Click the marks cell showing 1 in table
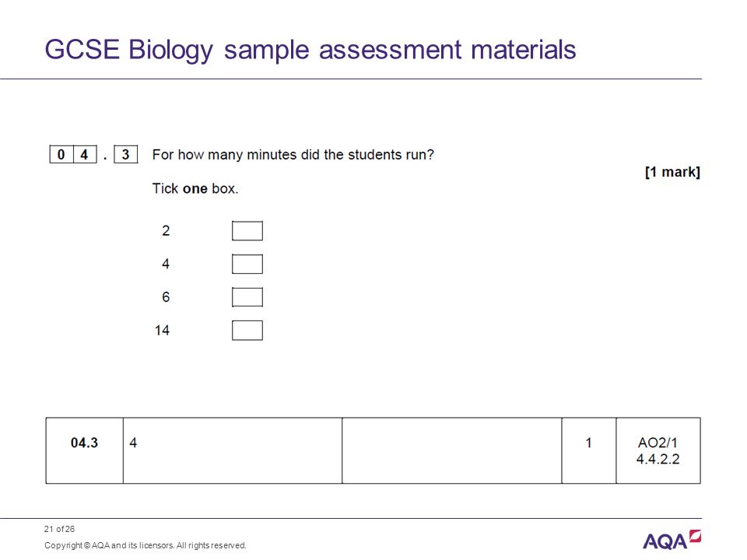 point(589,450)
